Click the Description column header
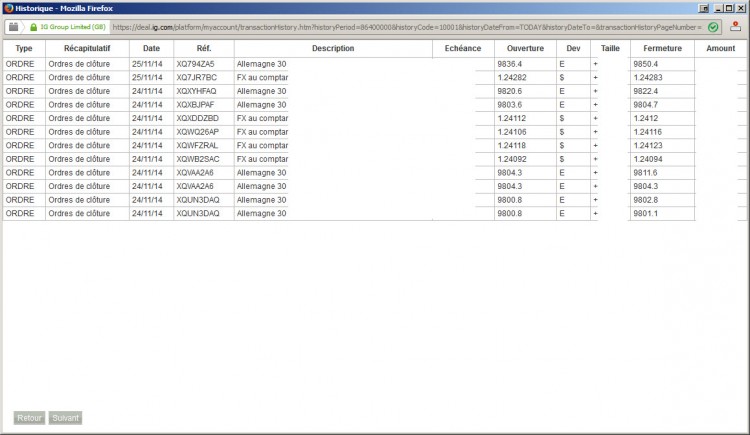This screenshot has height=435, width=750. click(x=333, y=48)
